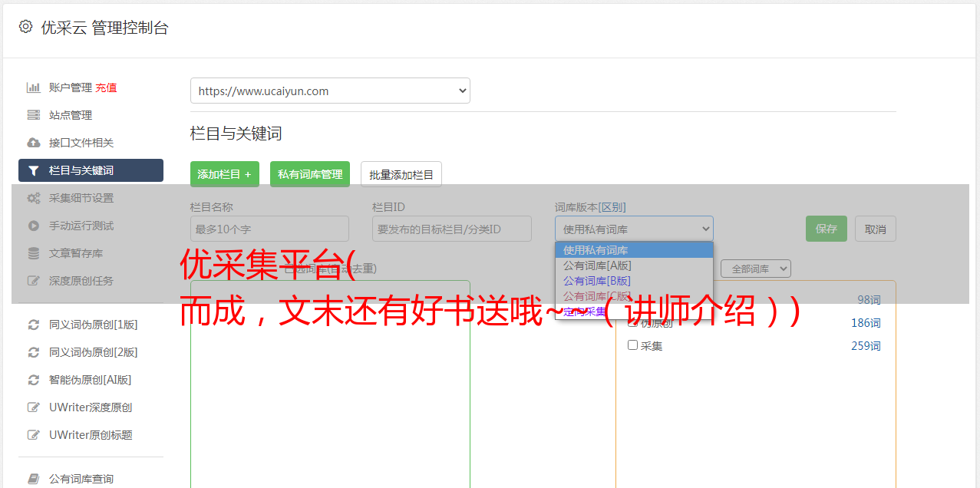980x488 pixels.
Task: Go to 深度原创任务 in sidebar
Action: point(81,281)
